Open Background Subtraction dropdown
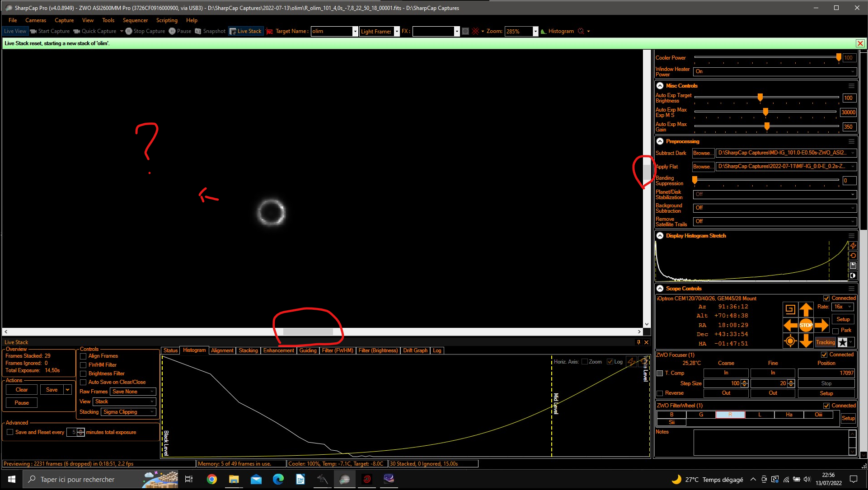This screenshot has width=868, height=490. [x=774, y=208]
